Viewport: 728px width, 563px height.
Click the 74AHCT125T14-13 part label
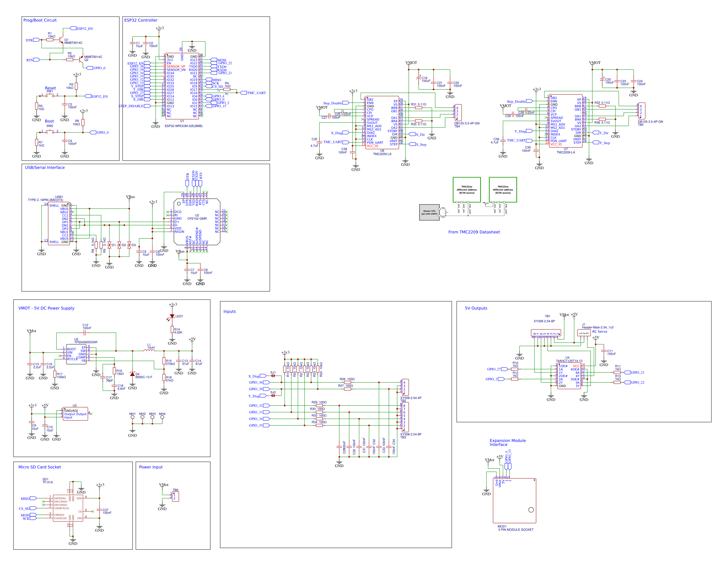point(569,361)
